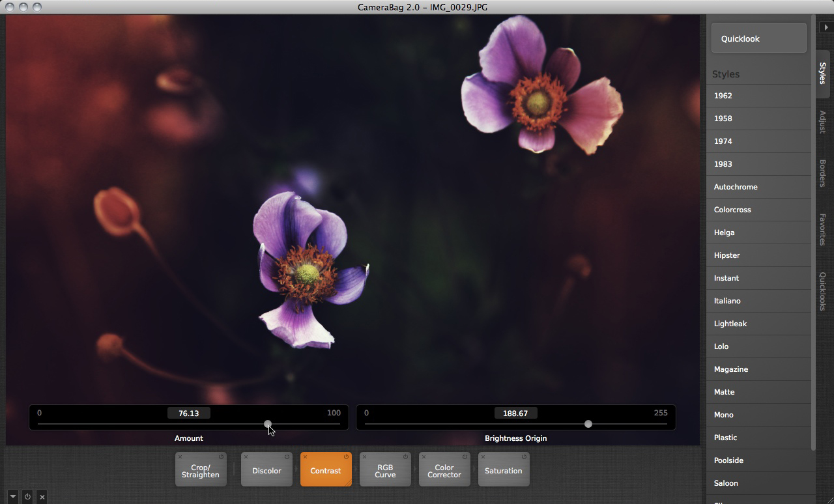Click the Amount value field 76.13
The image size is (834, 504).
click(x=189, y=413)
